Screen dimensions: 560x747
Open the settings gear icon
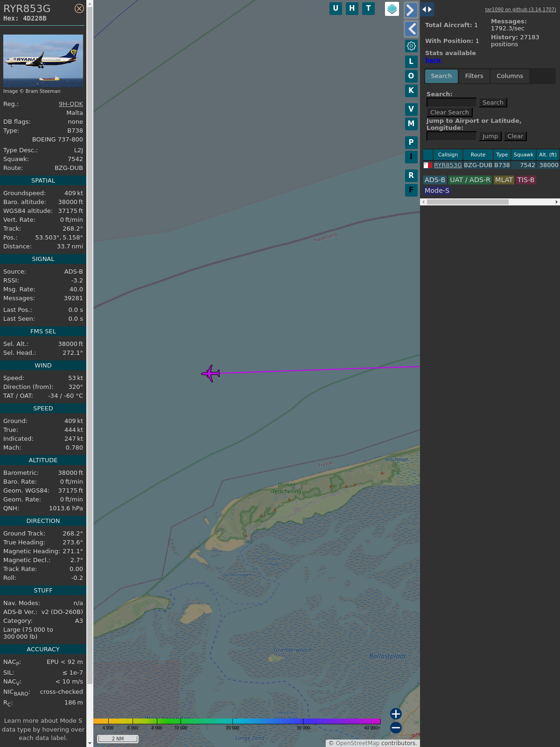[x=411, y=46]
